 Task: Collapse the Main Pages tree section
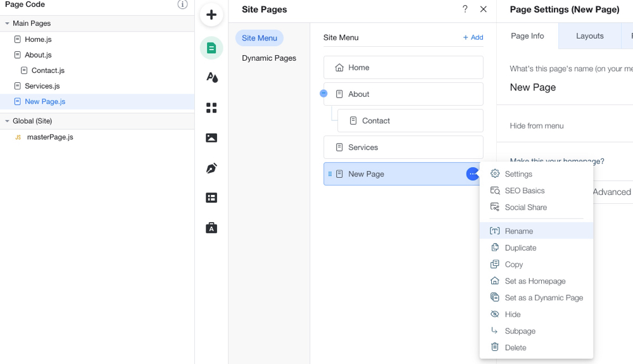7,23
